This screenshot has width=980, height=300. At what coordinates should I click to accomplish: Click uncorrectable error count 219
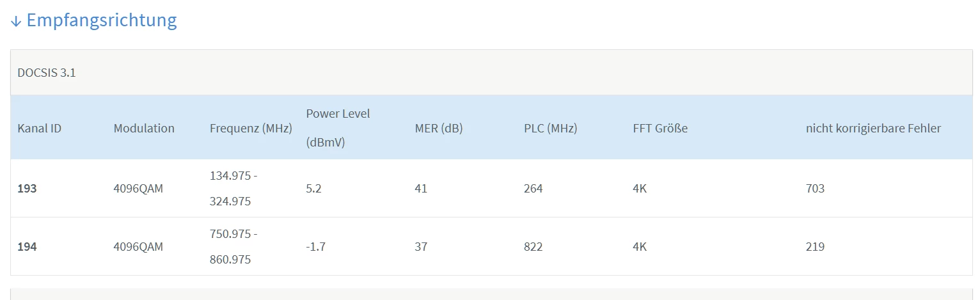click(x=815, y=246)
